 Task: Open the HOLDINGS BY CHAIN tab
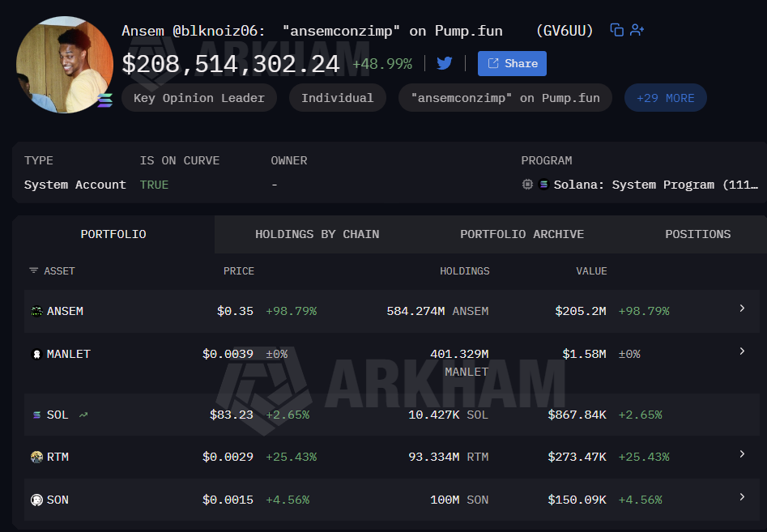point(317,234)
